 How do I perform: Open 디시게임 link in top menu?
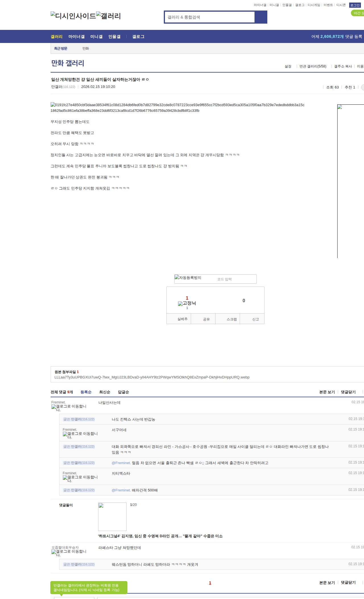314,5
